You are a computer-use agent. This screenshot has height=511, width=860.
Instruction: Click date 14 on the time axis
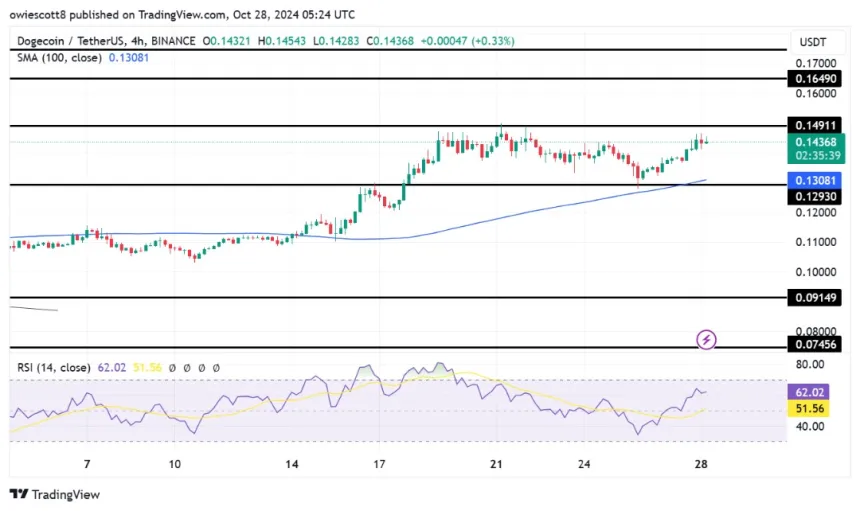point(292,465)
